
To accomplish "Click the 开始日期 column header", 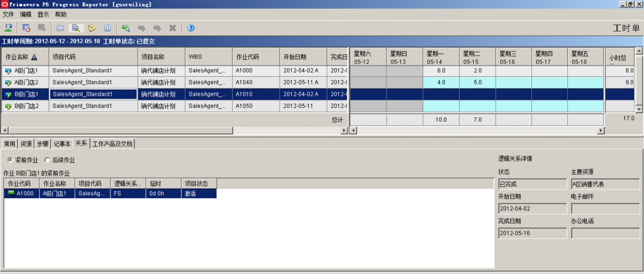I will (303, 57).
